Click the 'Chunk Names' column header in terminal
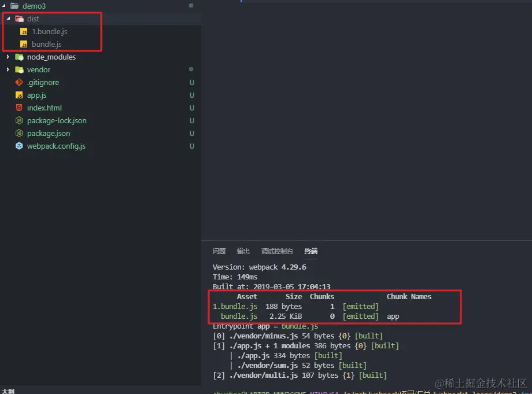This screenshot has width=532, height=394. pyautogui.click(x=409, y=297)
